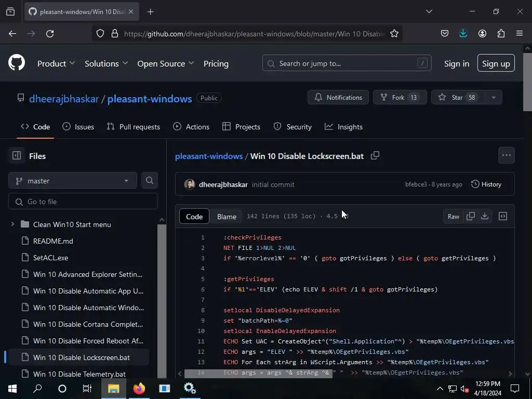The width and height of the screenshot is (532, 399).
Task: Open the Firefox View icon at top left
Action: coord(10,11)
